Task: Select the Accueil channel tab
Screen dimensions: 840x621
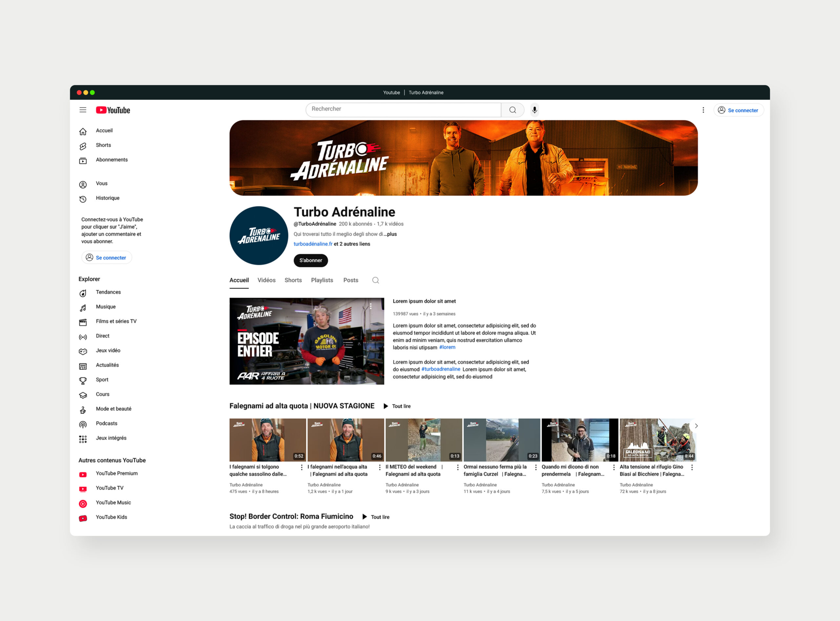Action: pos(239,280)
